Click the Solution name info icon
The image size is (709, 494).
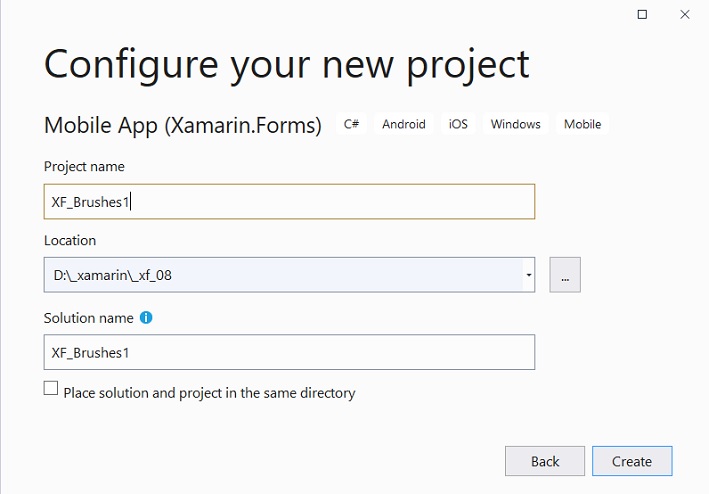(146, 318)
